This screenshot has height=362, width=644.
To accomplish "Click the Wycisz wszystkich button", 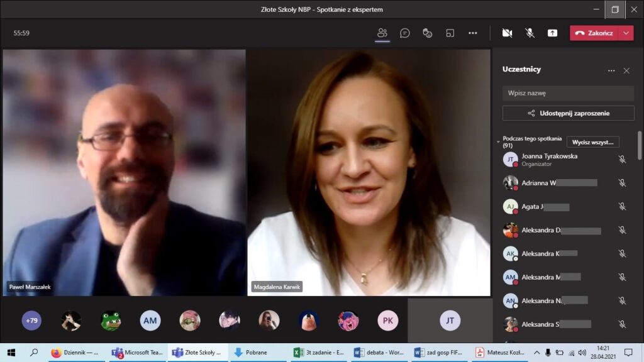I will coord(592,142).
